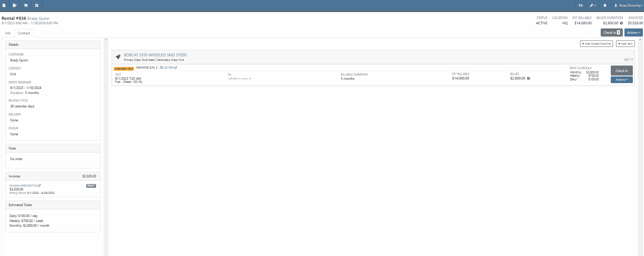Click the '9/1/2023 - 1/18/2024' dates reserved
The height and width of the screenshot is (256, 644).
[x=26, y=88]
